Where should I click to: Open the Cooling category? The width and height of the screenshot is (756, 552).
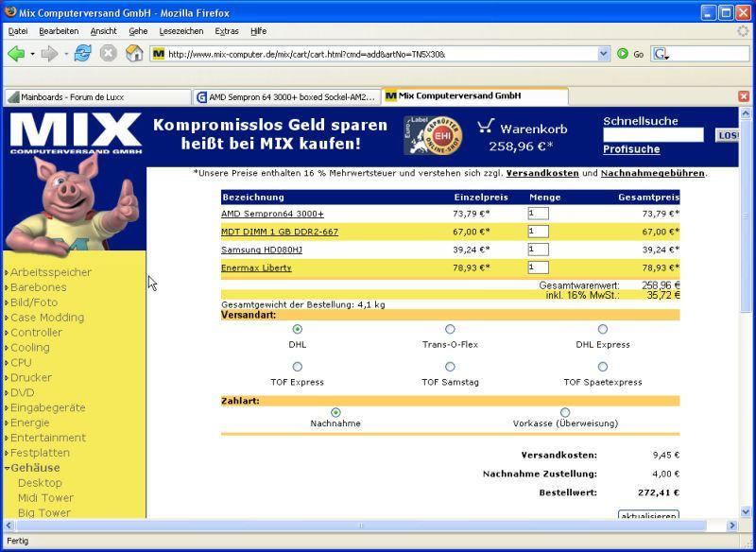[x=30, y=348]
